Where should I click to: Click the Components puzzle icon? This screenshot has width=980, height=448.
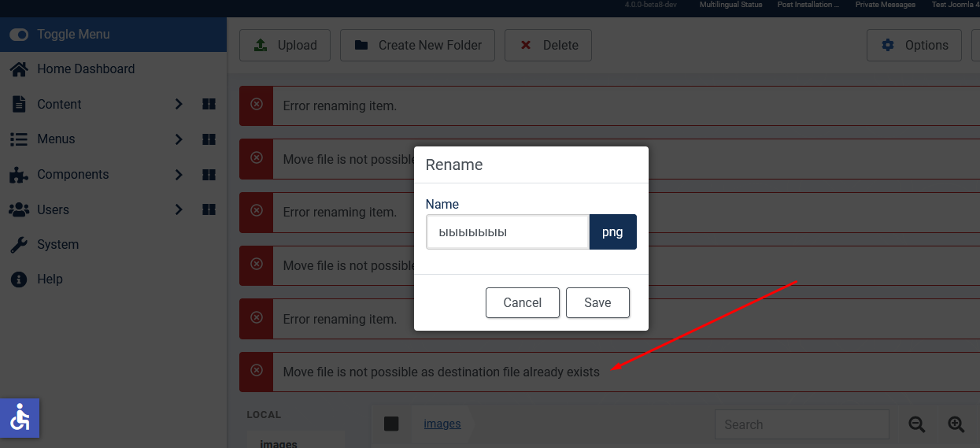click(x=19, y=174)
